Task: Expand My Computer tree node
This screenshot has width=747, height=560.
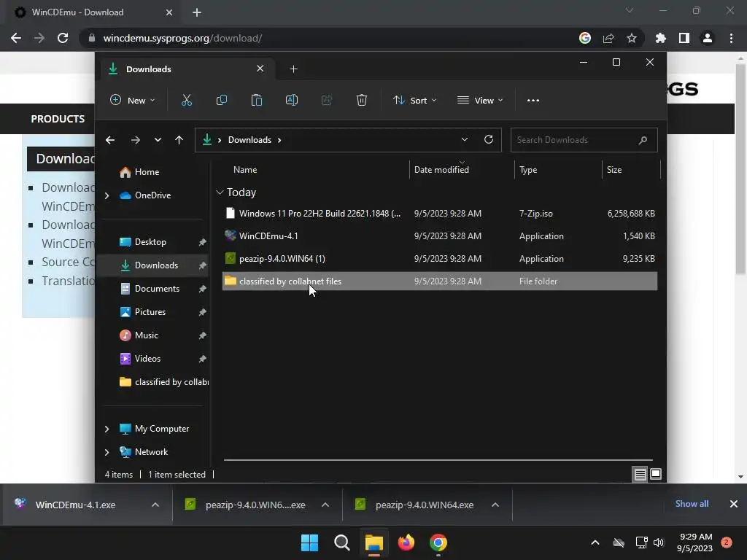Action: pyautogui.click(x=107, y=429)
